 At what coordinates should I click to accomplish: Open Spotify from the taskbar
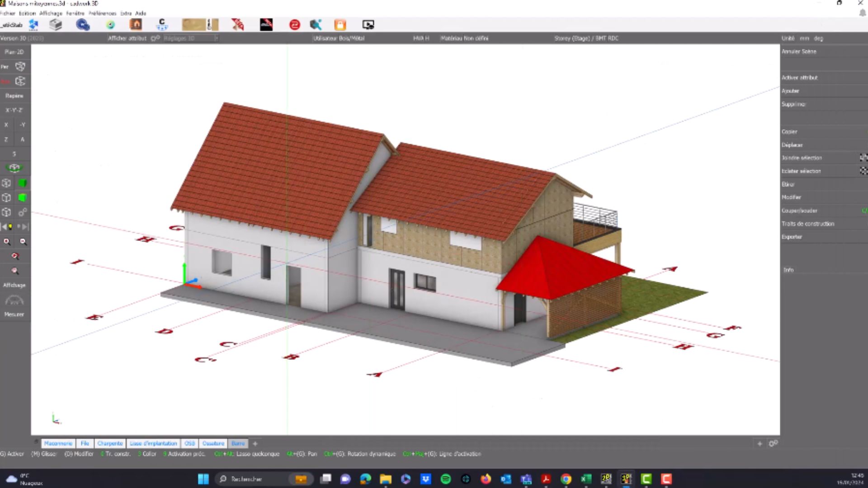click(x=446, y=479)
